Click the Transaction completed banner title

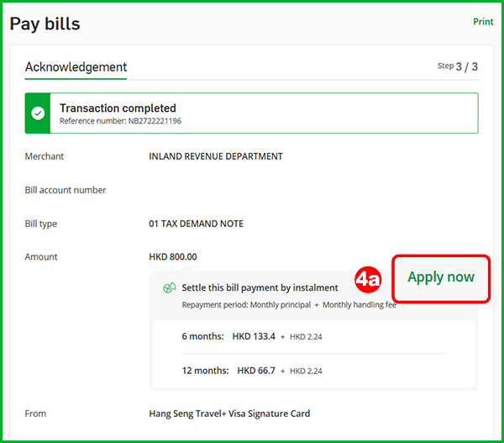pyautogui.click(x=118, y=108)
